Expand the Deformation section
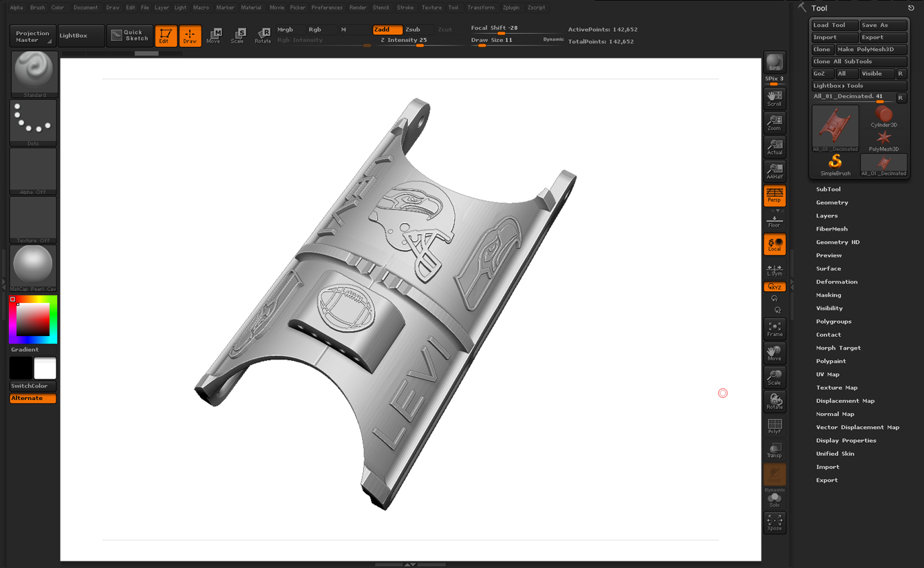924x568 pixels. [x=837, y=282]
